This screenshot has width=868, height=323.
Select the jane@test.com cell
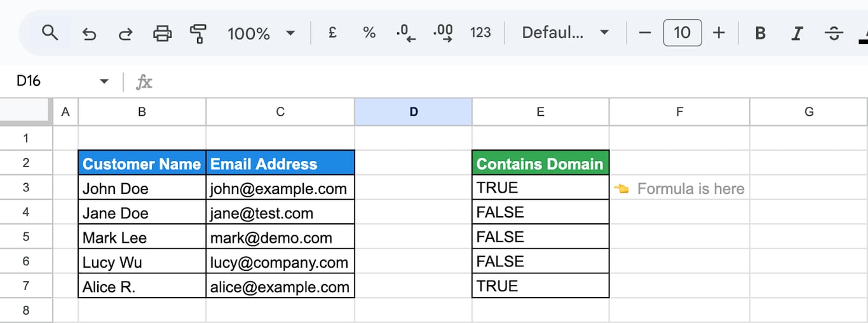pos(280,212)
